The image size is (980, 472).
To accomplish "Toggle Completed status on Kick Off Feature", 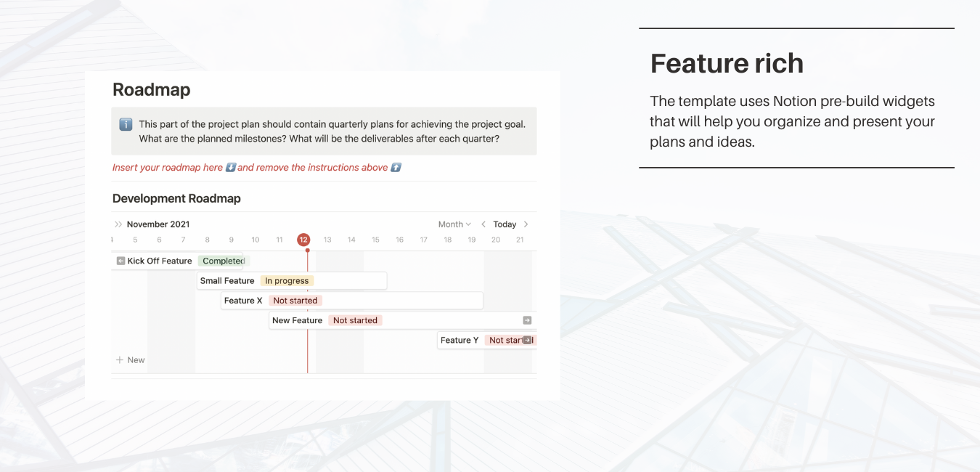I will tap(221, 260).
